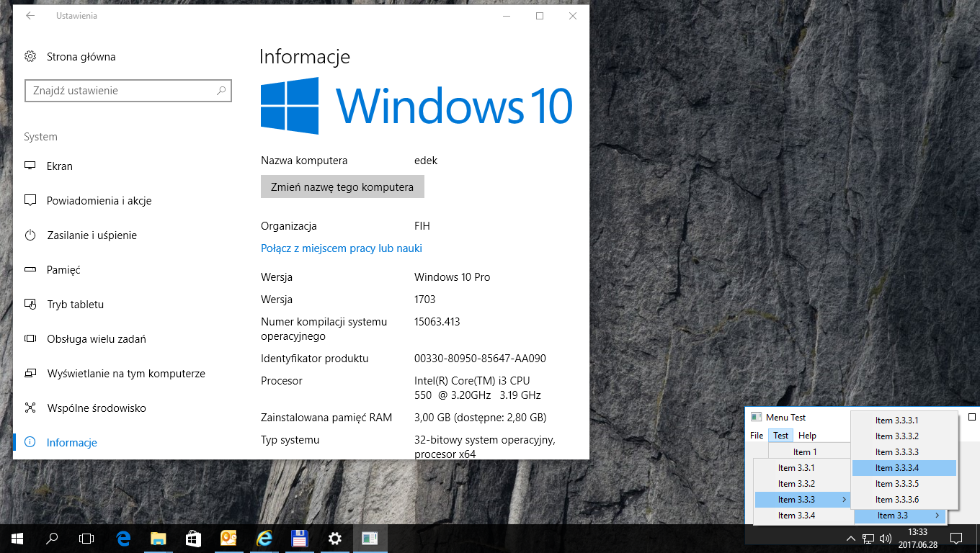Open the volume tray icon
Screen dimensions: 980x553
point(886,539)
